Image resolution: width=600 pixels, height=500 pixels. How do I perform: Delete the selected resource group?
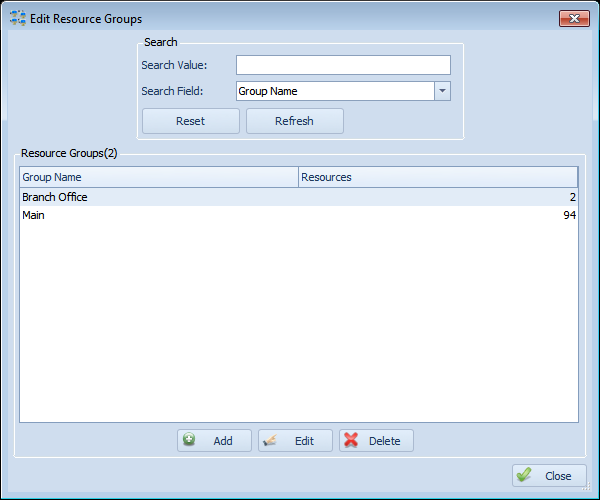point(376,441)
